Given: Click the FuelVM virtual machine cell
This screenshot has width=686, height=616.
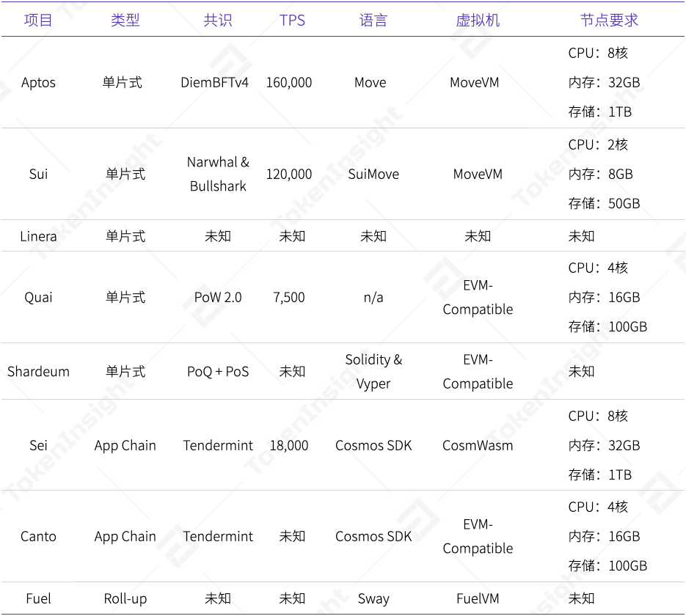Looking at the screenshot, I should click(x=478, y=598).
